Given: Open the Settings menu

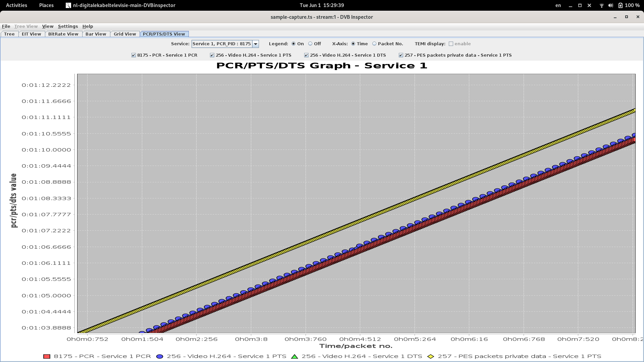Looking at the screenshot, I should click(x=68, y=26).
